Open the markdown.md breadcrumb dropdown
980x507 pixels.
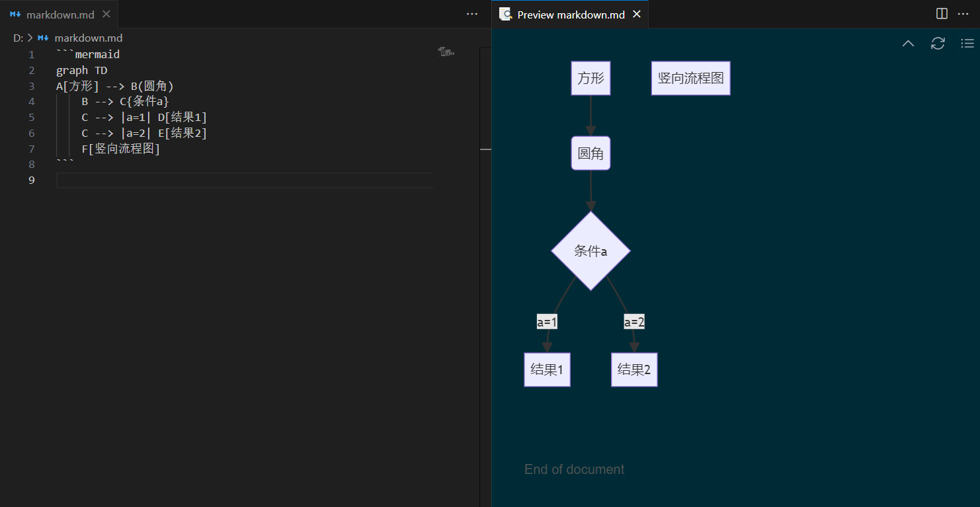[88, 38]
